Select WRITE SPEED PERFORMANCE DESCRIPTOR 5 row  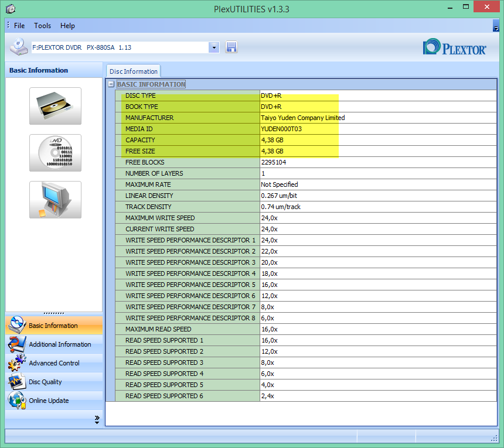pos(306,285)
